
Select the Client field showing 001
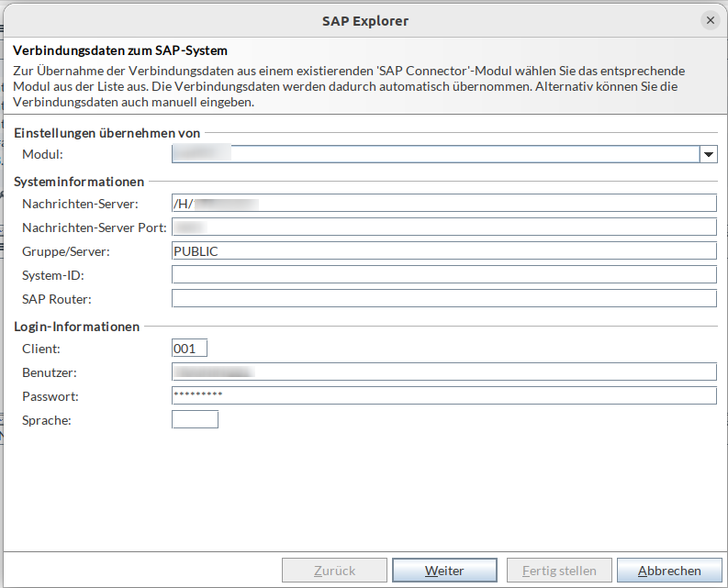189,349
